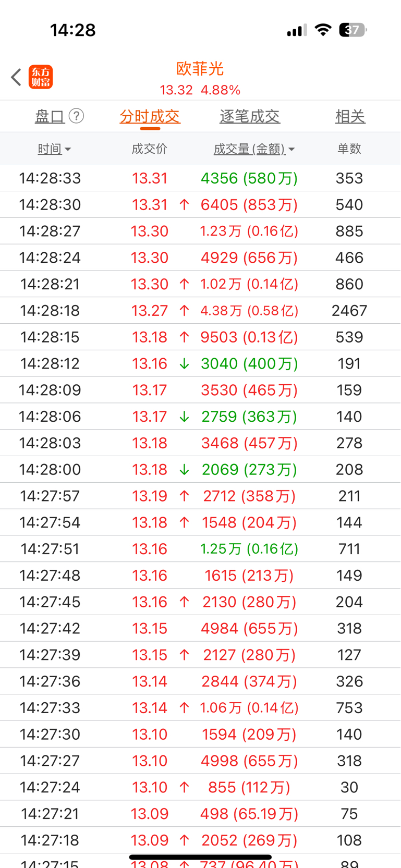Tap the 13.32 4.88% price header
This screenshot has height=868, width=401.
pos(200,90)
